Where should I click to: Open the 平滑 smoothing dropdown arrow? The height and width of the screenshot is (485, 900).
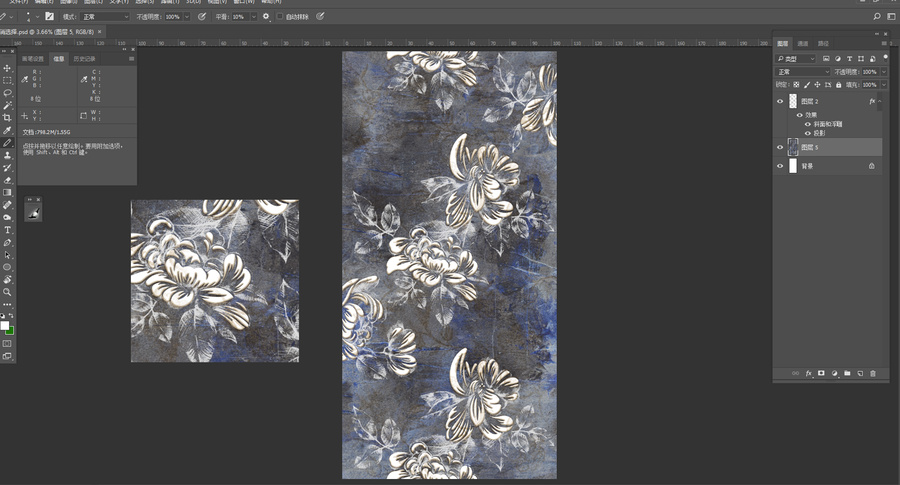[x=253, y=17]
